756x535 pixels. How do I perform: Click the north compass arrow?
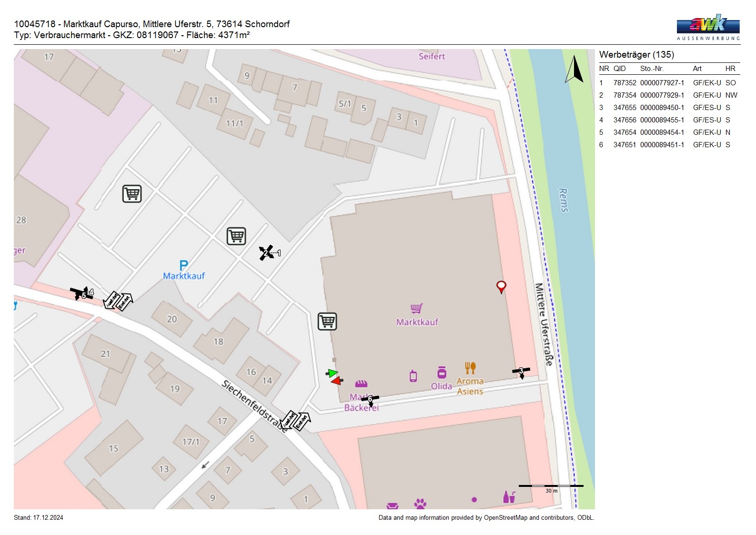point(575,70)
